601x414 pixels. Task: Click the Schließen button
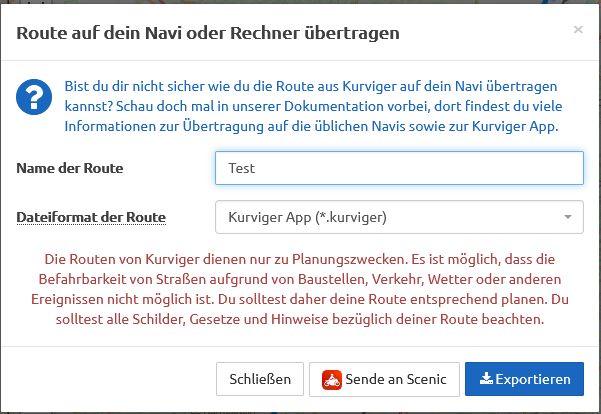click(x=260, y=379)
